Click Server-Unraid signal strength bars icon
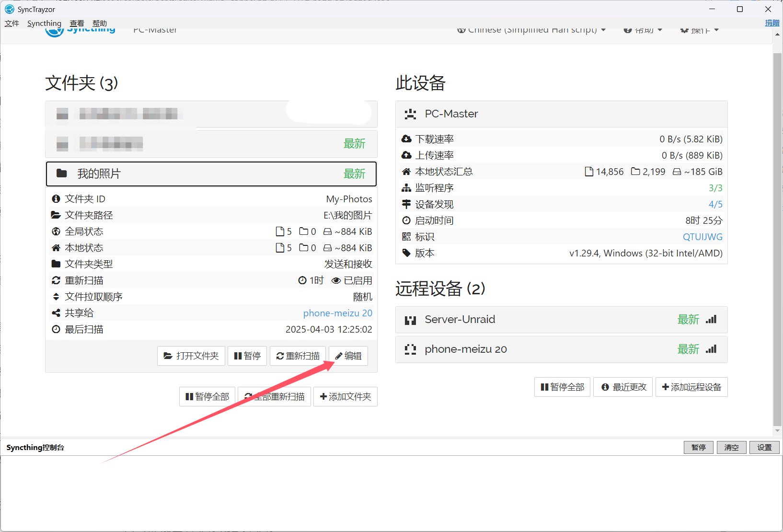The height and width of the screenshot is (532, 783). tap(711, 319)
